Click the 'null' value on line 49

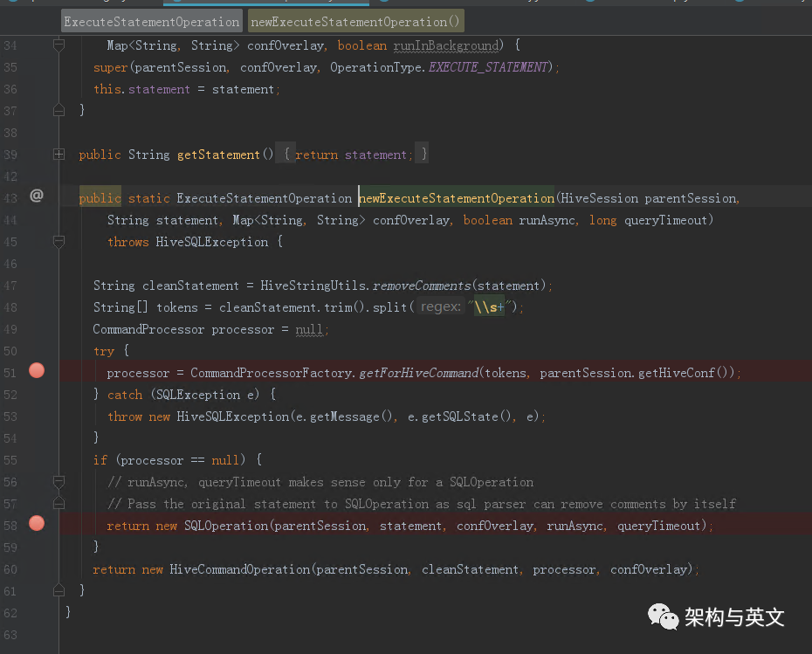[x=308, y=329]
